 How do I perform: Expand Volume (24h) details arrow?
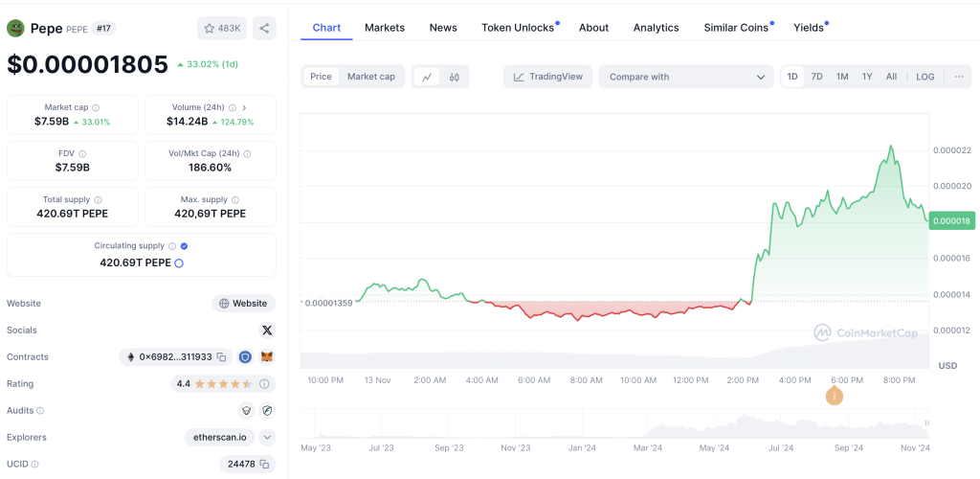point(244,107)
